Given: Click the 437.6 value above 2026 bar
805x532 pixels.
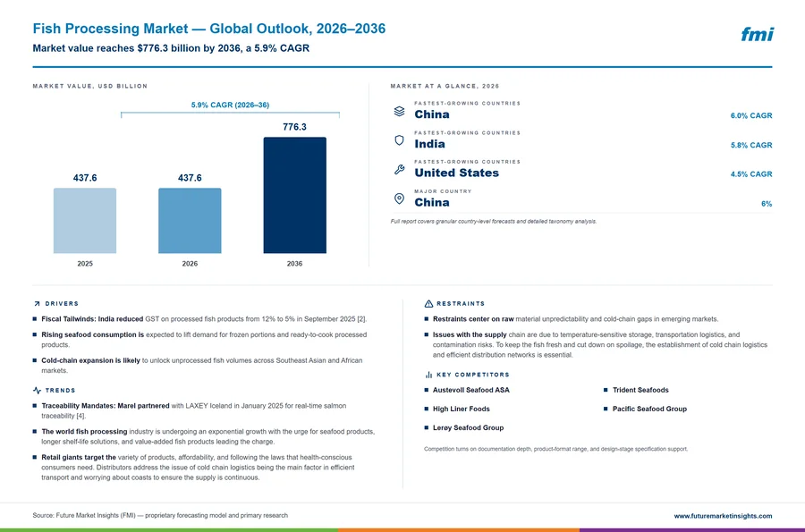Looking at the screenshot, I should [x=190, y=178].
